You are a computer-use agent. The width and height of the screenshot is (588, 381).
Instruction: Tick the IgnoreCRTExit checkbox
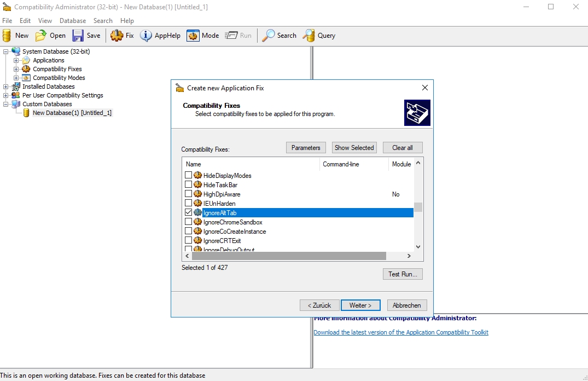(188, 240)
